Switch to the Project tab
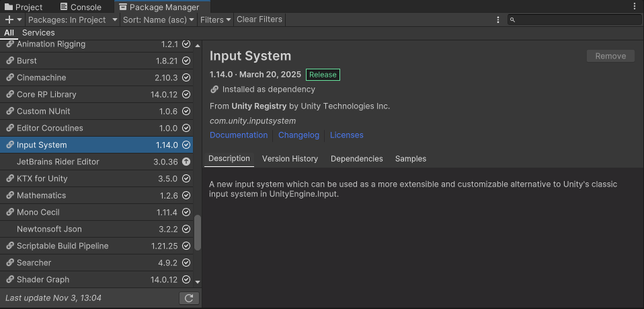The width and height of the screenshot is (644, 309). [x=24, y=7]
